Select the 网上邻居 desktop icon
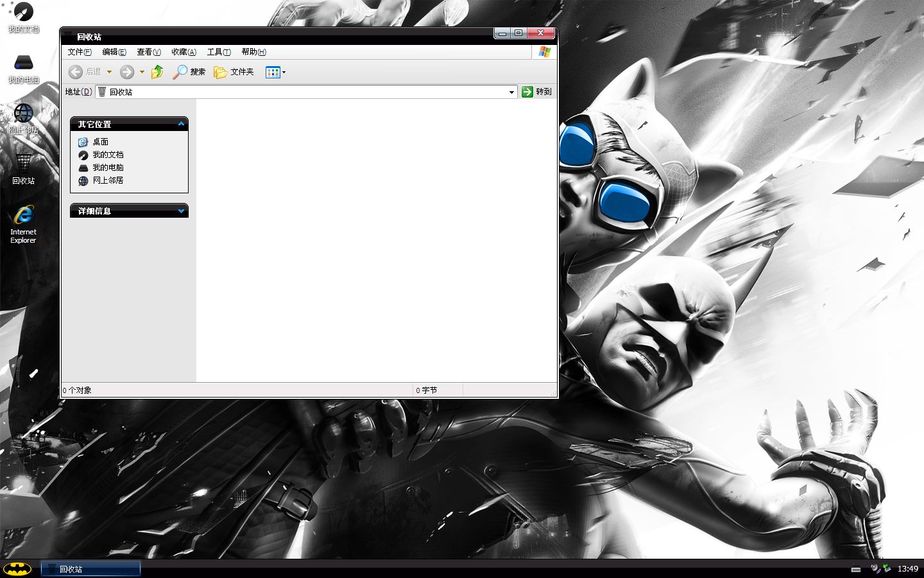The width and height of the screenshot is (924, 578). click(x=24, y=119)
